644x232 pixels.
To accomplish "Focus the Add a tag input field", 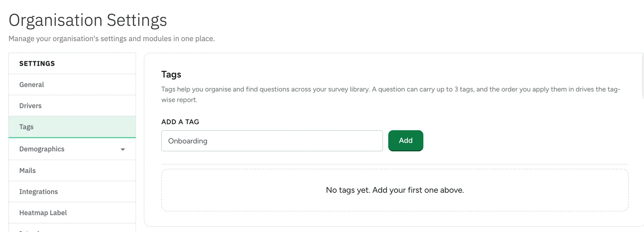I will (x=272, y=141).
